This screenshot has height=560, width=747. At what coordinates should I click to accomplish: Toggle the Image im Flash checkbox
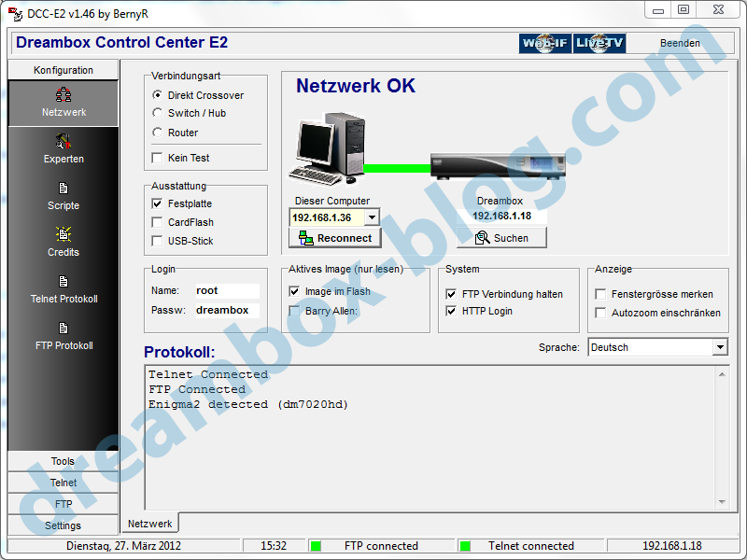[294, 291]
